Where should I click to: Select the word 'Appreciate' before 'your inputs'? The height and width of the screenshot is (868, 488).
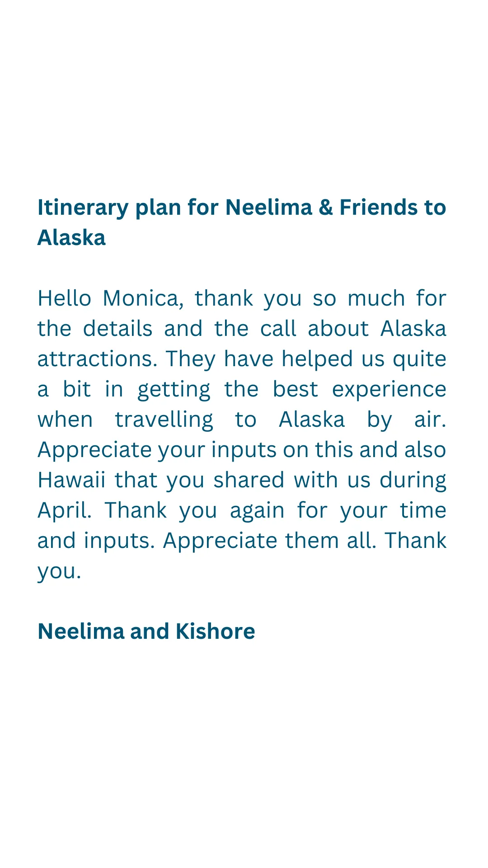(x=94, y=451)
